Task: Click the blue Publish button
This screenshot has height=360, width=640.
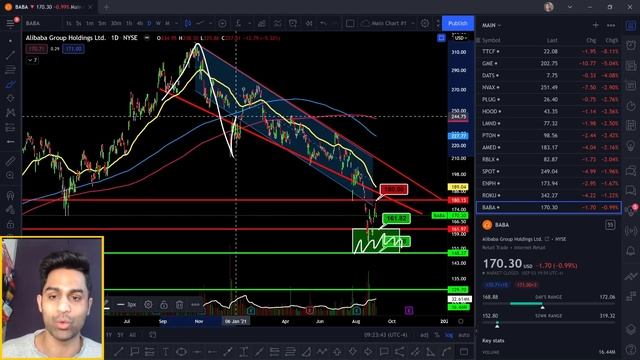Action: pyautogui.click(x=458, y=23)
